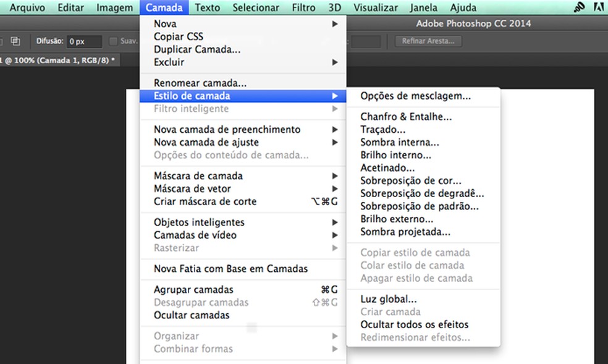
Task: Choose Ocultar todos os efeitos
Action: click(x=423, y=324)
